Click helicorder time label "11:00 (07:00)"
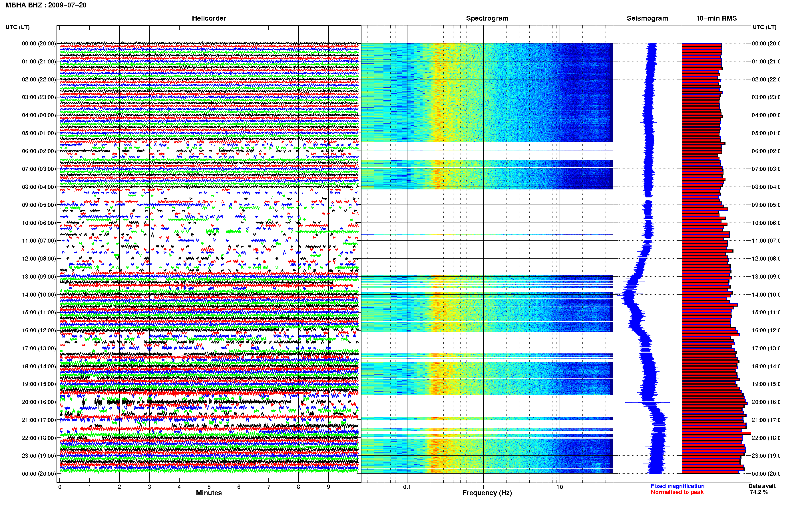The image size is (812, 508). tap(39, 241)
